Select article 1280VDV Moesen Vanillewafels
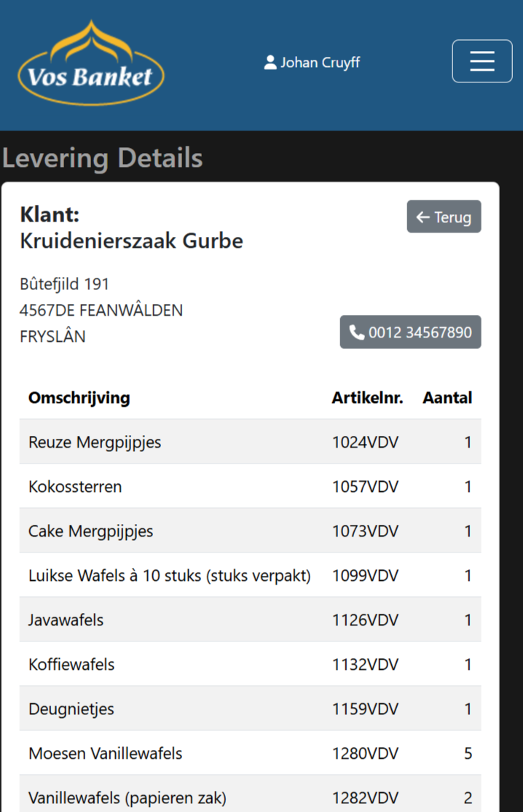 (250, 753)
